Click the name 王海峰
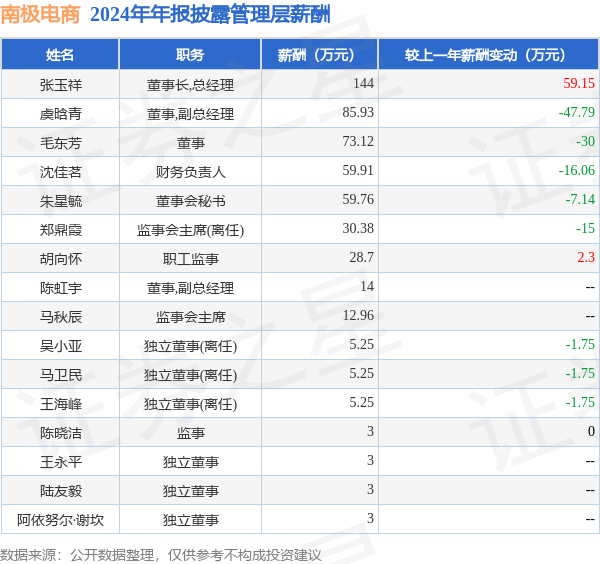 click(61, 404)
